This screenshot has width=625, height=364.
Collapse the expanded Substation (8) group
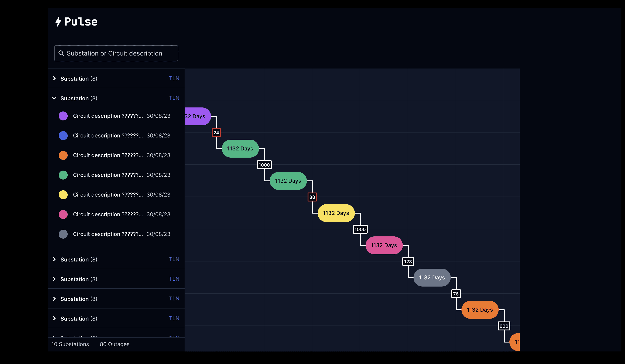click(x=54, y=98)
